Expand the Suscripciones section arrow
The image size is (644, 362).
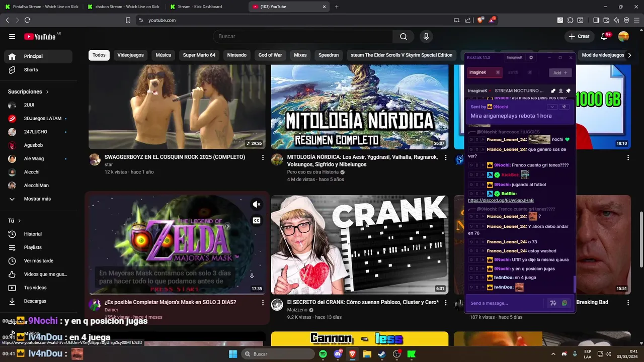(x=47, y=92)
